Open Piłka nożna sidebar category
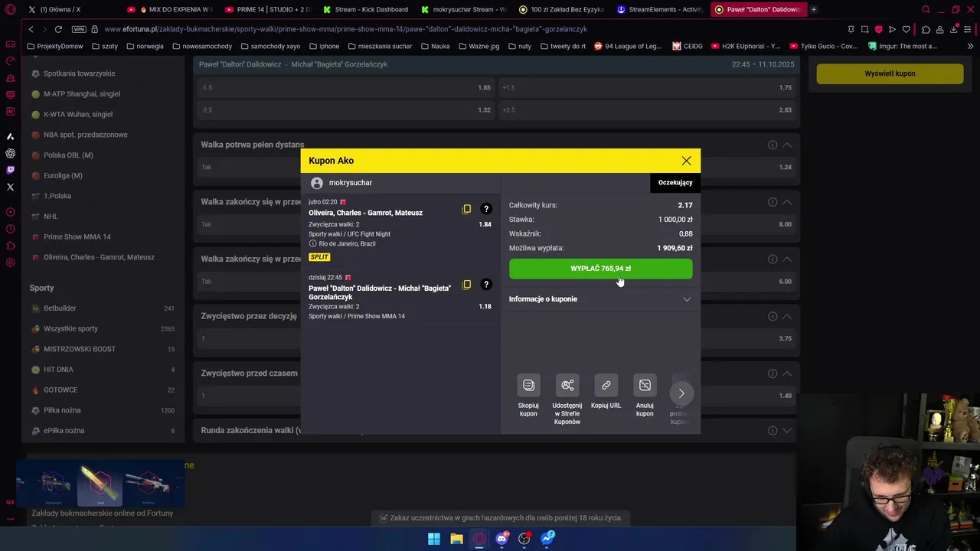 click(x=103, y=410)
